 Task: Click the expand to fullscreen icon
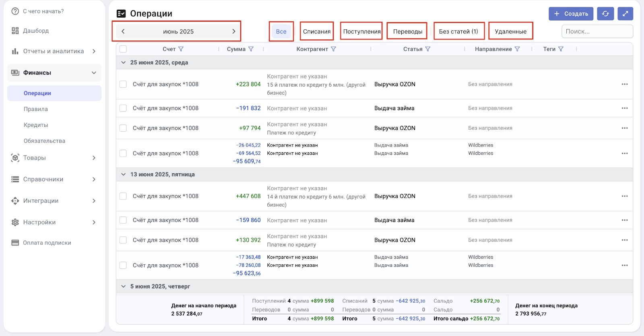[625, 14]
